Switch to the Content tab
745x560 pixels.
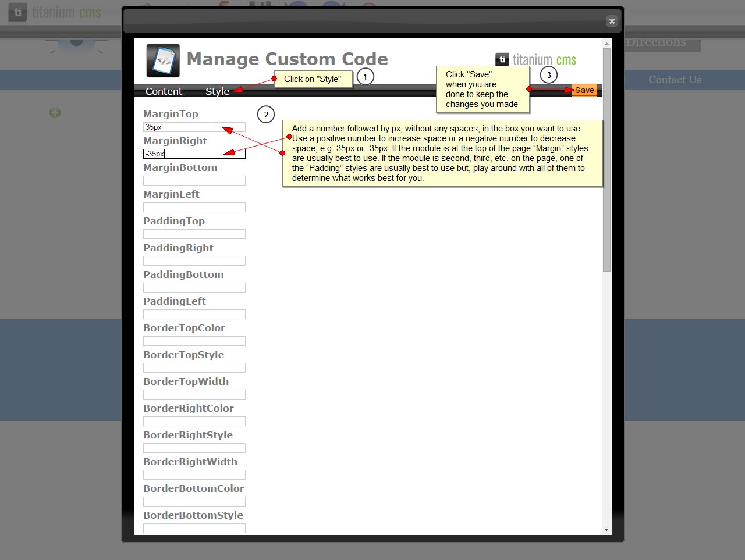pos(164,91)
